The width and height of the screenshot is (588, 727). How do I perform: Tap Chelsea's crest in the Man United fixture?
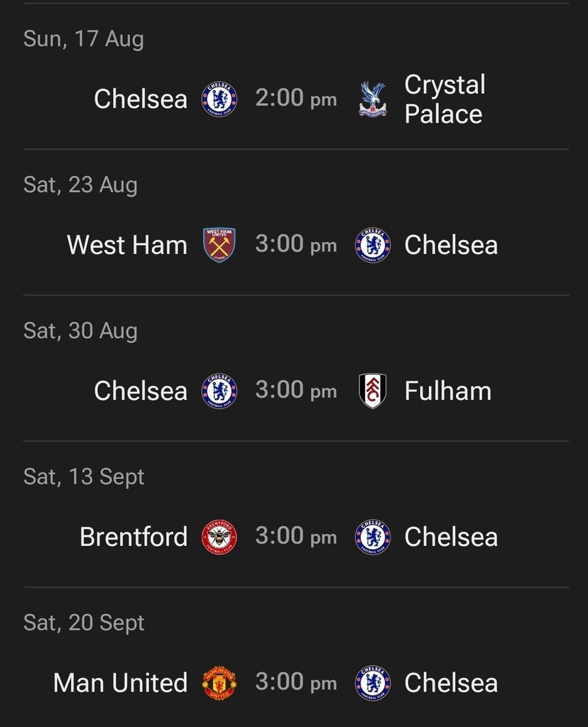coord(372,683)
